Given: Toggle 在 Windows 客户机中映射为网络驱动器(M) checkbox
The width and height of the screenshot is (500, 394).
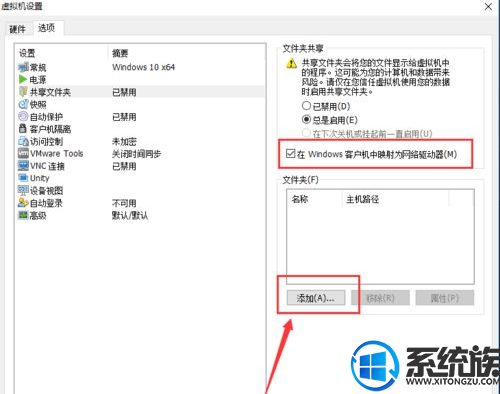Looking at the screenshot, I should point(290,154).
